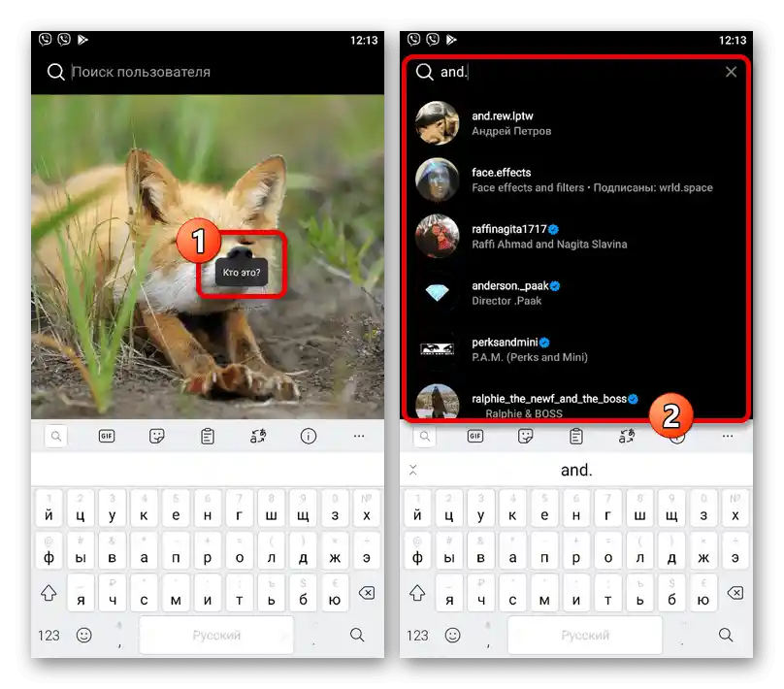Select face.effects account in results
784x689 pixels.
[x=576, y=180]
